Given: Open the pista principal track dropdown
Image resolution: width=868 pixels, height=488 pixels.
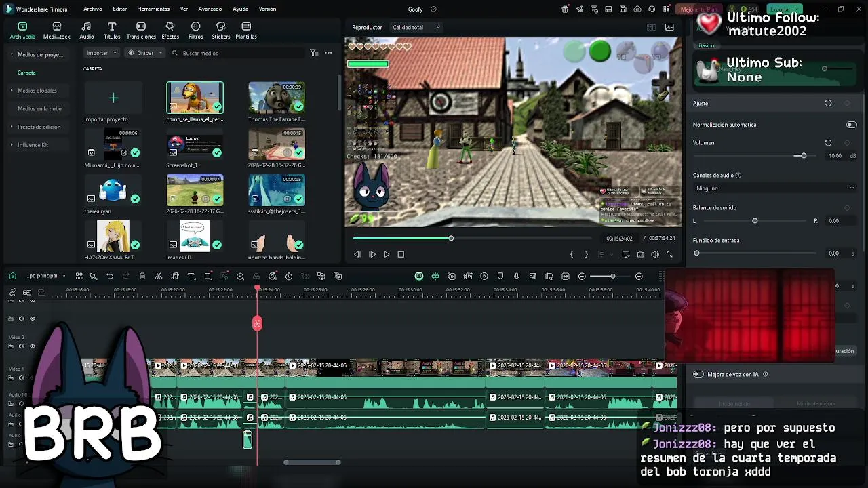Looking at the screenshot, I should [x=45, y=276].
